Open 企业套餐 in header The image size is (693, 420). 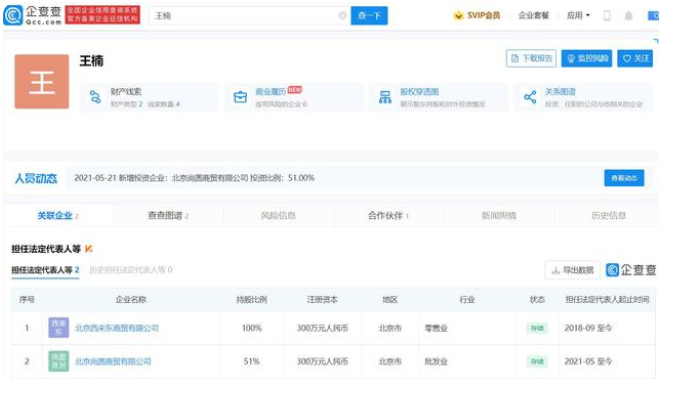(533, 15)
